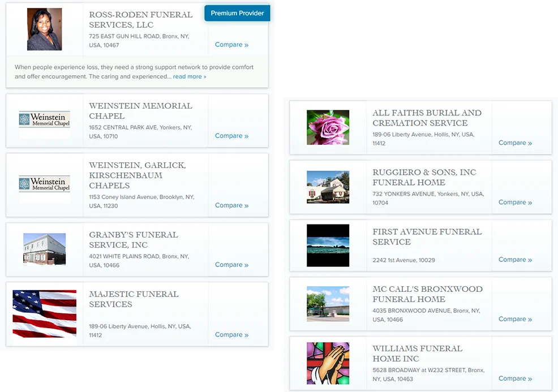Compare Ruggiero & Sons Funeral Home
The width and height of the screenshot is (558, 392).
click(x=515, y=202)
